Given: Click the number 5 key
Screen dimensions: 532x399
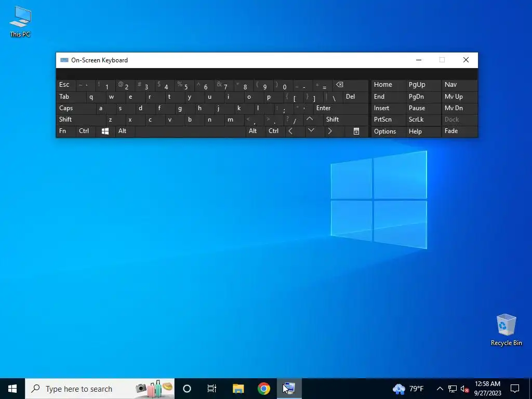Looking at the screenshot, I should (184, 85).
